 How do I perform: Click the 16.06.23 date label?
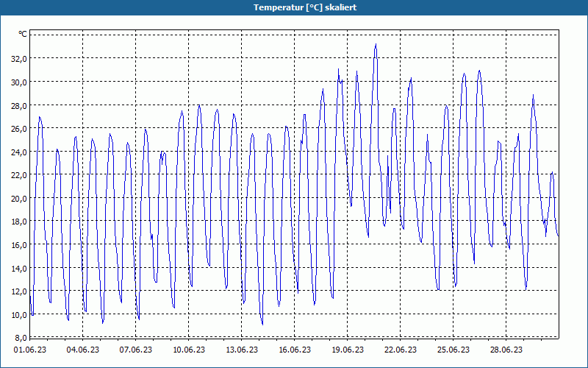[x=295, y=350]
